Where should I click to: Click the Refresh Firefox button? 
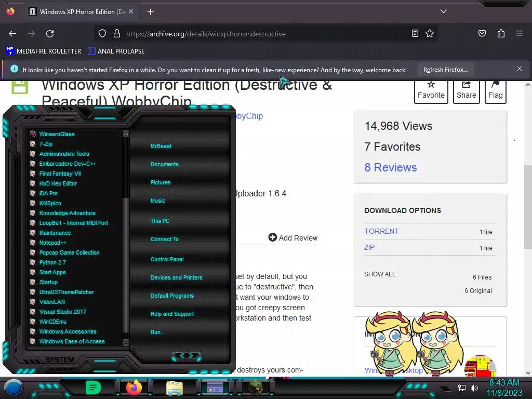coord(445,70)
